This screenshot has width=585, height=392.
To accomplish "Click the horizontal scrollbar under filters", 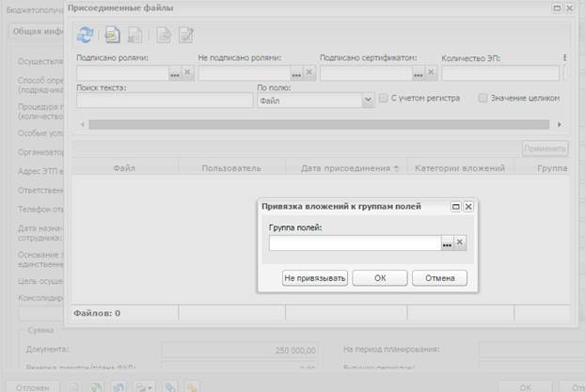I will coord(320,124).
